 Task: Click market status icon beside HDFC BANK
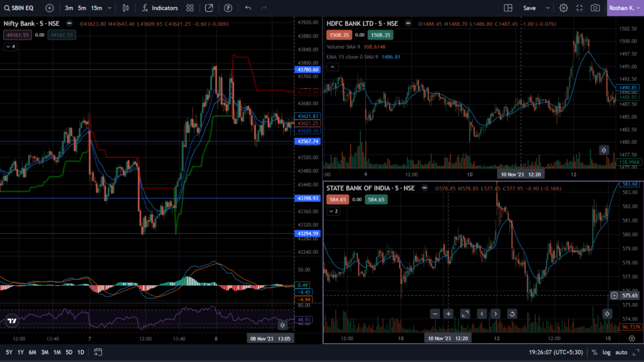click(408, 24)
